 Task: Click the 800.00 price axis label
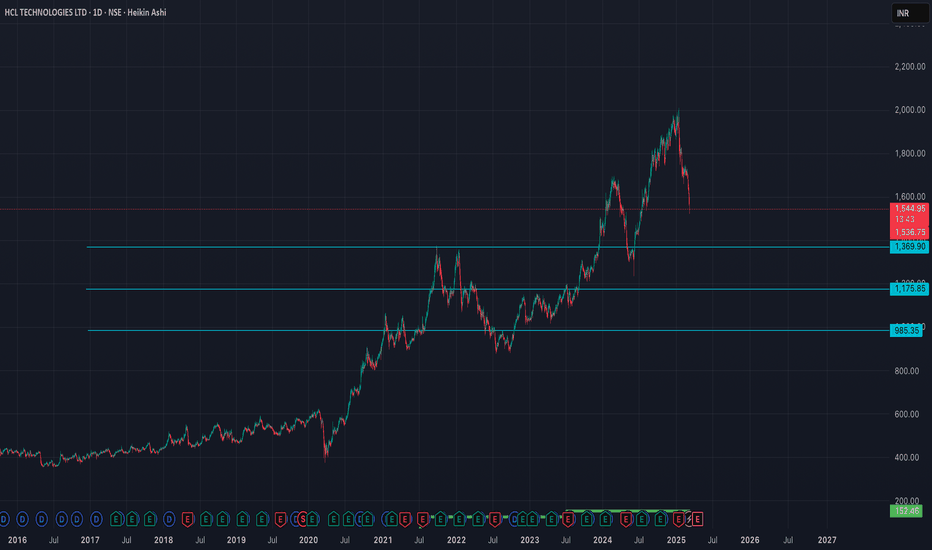pyautogui.click(x=906, y=371)
